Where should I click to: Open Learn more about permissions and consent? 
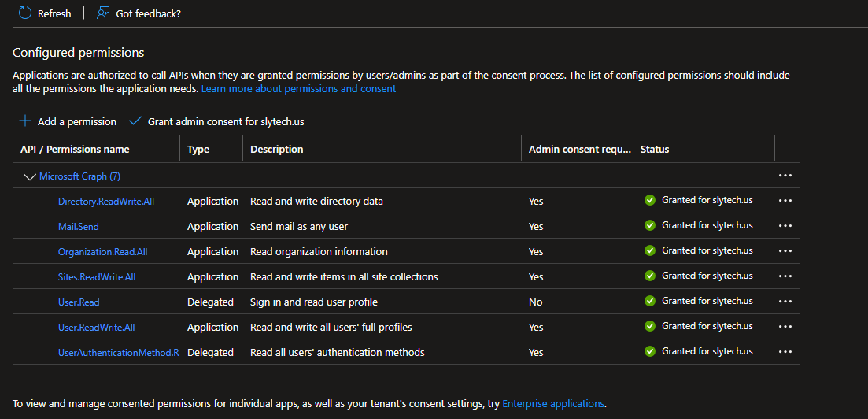pos(298,89)
